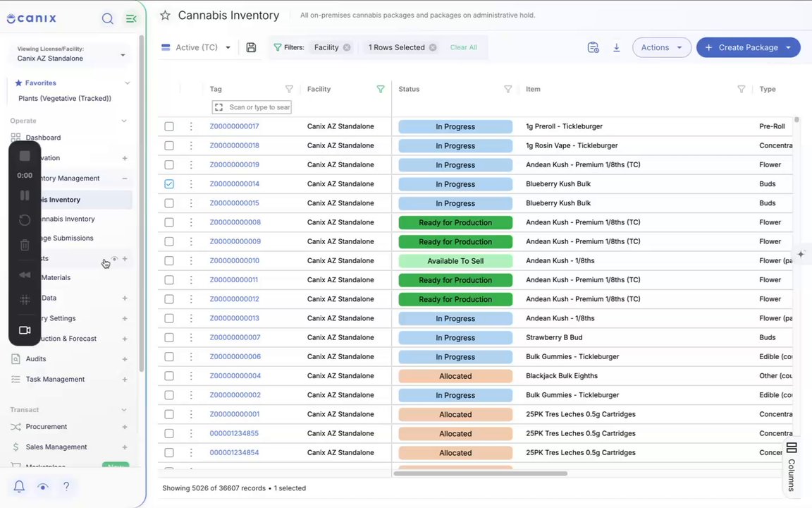Open row menu for Z00000000017
Screen dimensions: 812x508
[191, 126]
